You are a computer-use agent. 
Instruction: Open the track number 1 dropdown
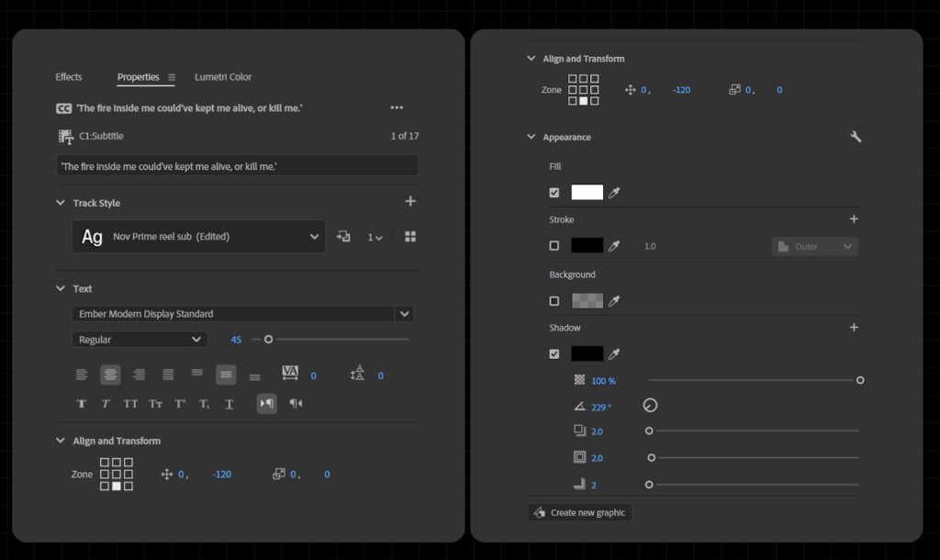375,238
